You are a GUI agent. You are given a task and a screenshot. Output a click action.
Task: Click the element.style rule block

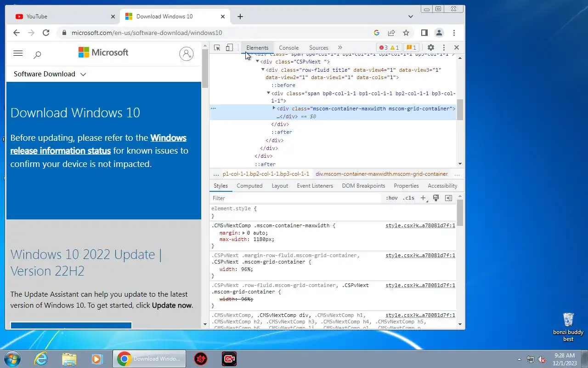point(333,212)
